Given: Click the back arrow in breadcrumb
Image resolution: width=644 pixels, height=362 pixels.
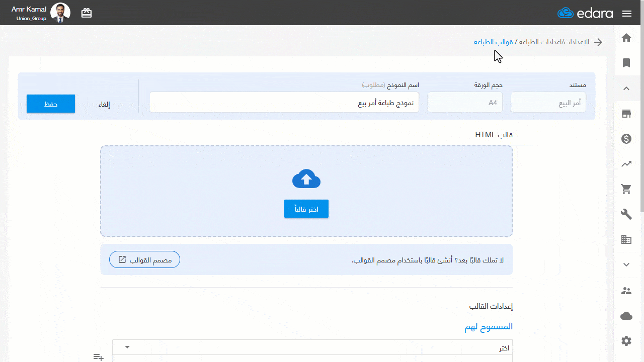Looking at the screenshot, I should click(598, 42).
